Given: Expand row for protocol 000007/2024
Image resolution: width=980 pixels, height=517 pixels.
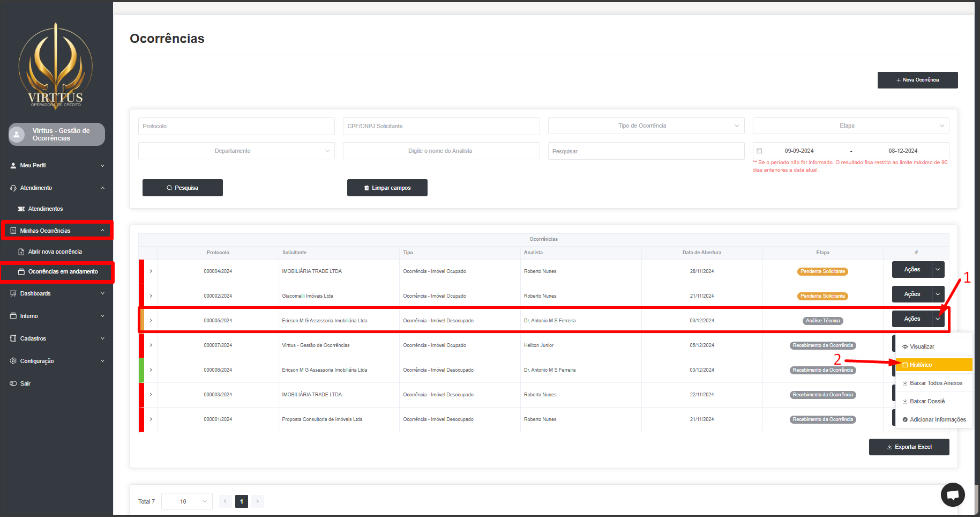Looking at the screenshot, I should click(151, 345).
